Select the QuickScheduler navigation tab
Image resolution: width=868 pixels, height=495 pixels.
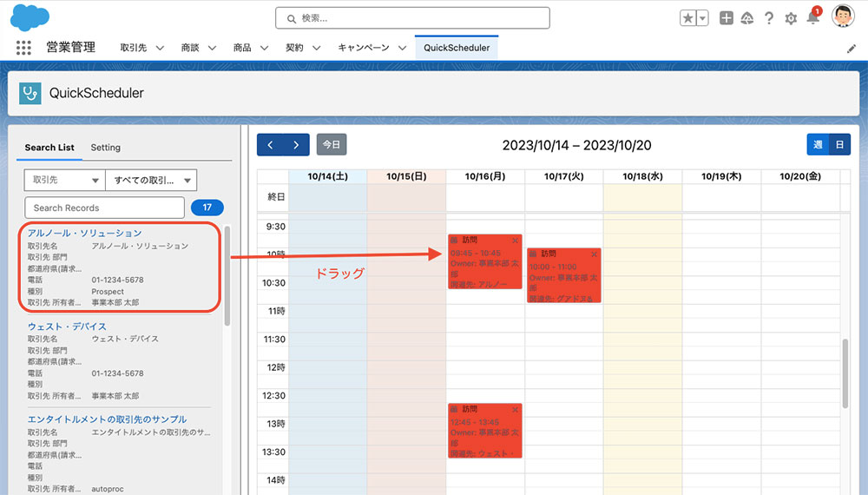457,48
